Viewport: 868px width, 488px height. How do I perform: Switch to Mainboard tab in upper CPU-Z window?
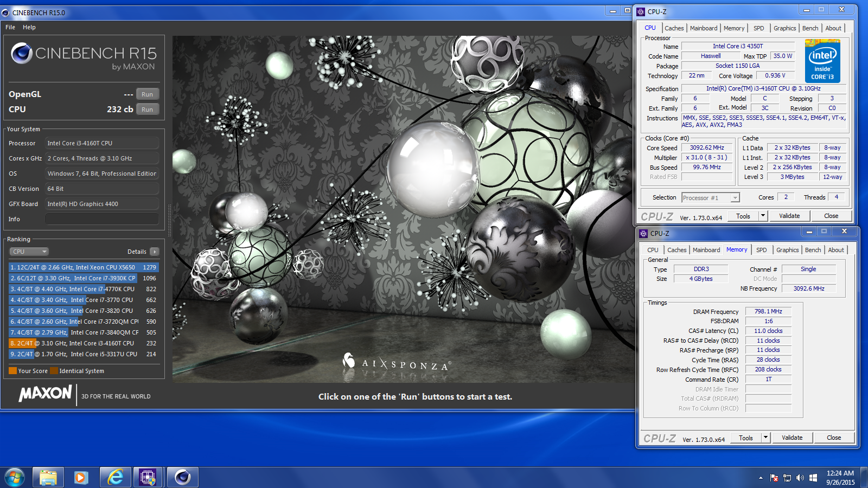point(704,28)
